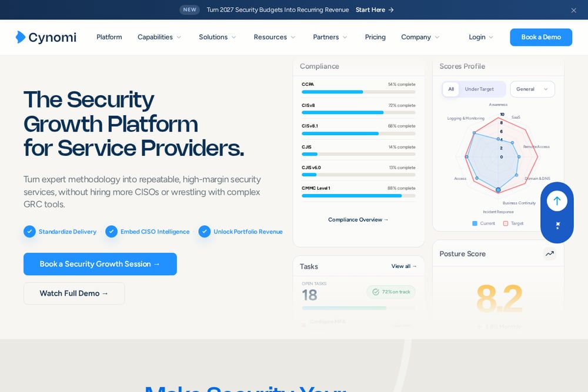Dismiss the announcement banner with the X
Image resolution: width=588 pixels, height=392 pixels.
(573, 10)
